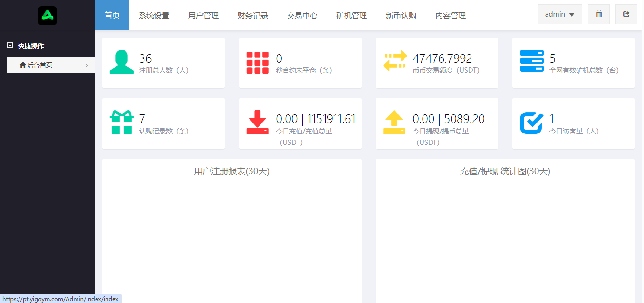Open the 系统设置 menu
644x303 pixels.
154,16
